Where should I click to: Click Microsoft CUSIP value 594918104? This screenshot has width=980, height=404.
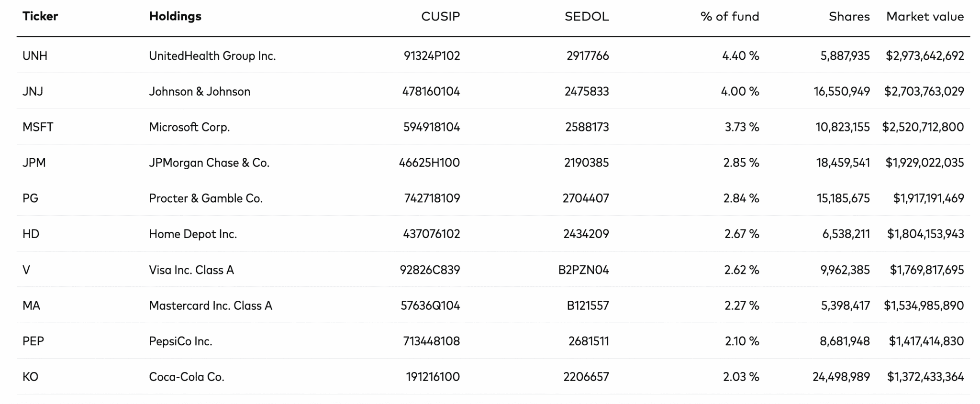431,127
